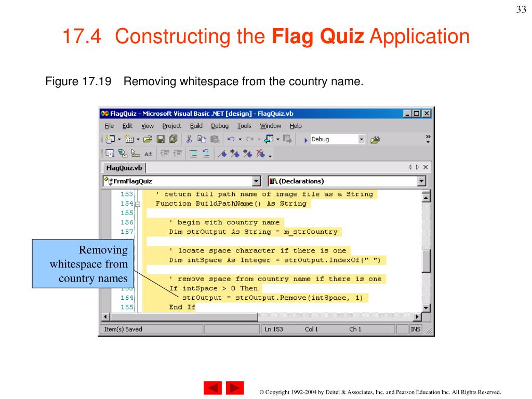Viewport: 532px width, 399px height.
Task: Click the horizontal scrollbar thumb
Action: [184, 317]
